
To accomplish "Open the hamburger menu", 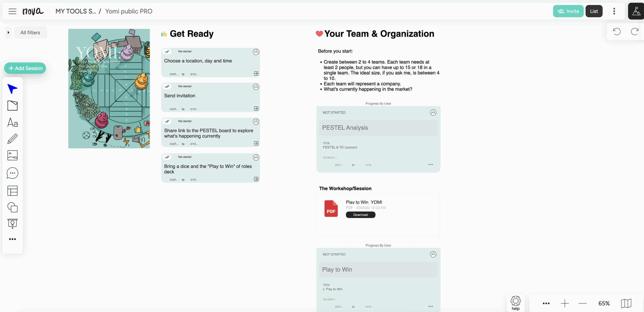I will 12,11.
